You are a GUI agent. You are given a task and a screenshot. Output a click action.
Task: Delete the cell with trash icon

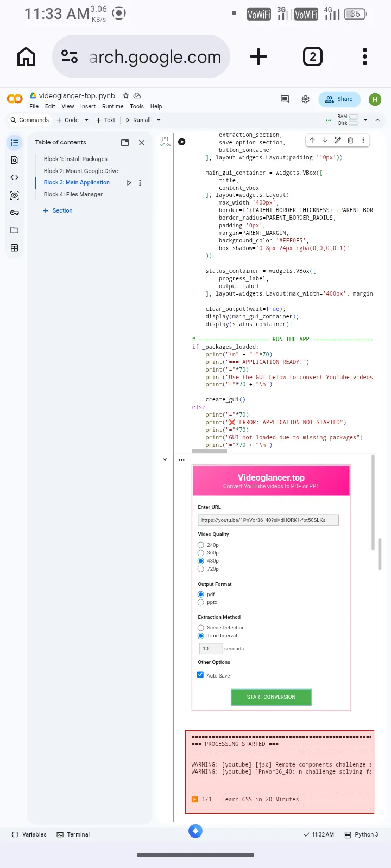tap(350, 140)
